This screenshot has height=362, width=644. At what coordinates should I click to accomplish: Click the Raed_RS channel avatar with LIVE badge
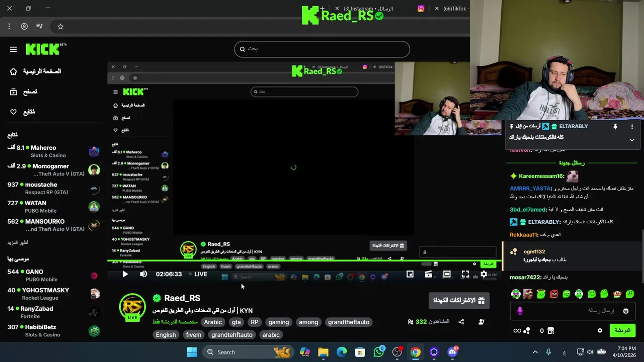132,307
